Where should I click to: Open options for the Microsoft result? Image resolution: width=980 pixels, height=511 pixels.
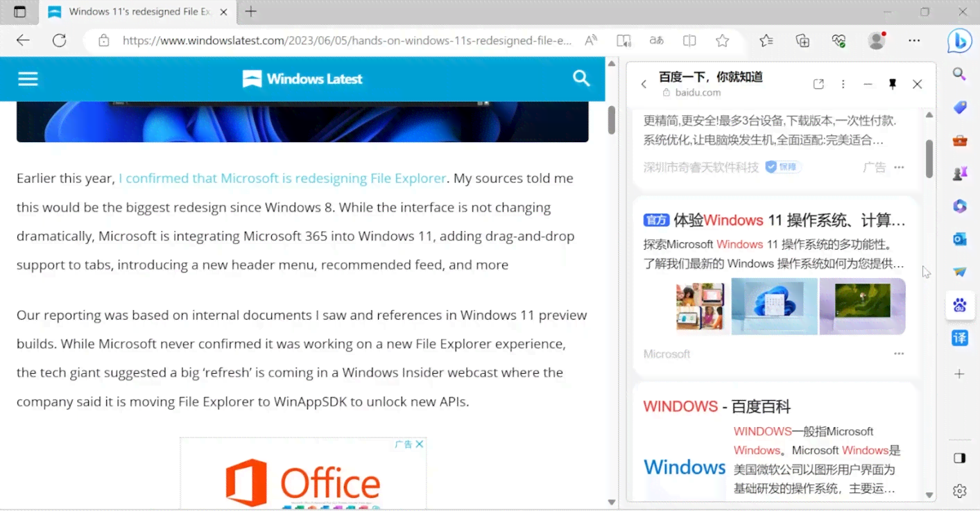tap(899, 354)
